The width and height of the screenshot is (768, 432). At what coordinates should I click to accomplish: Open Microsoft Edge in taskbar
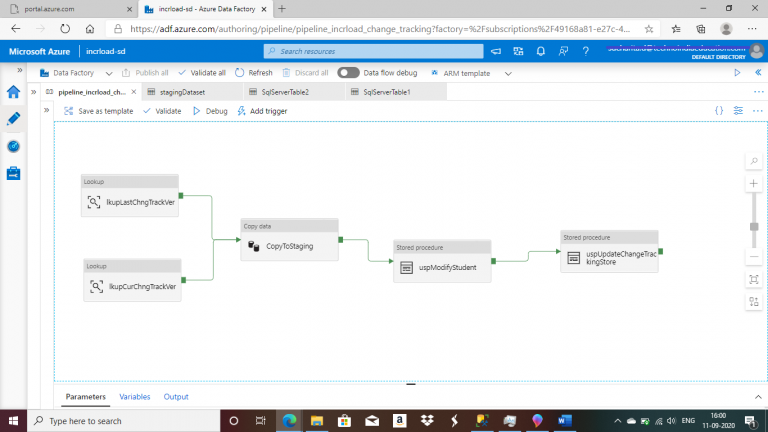[289, 421]
